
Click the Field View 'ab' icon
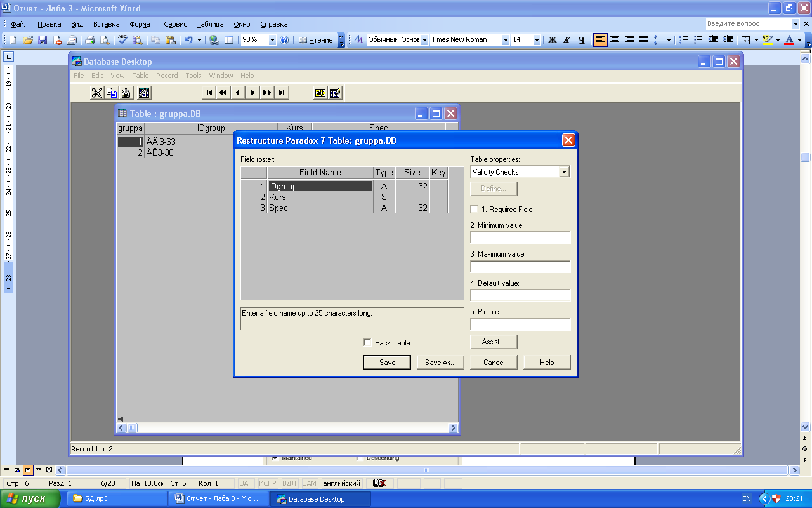point(320,93)
